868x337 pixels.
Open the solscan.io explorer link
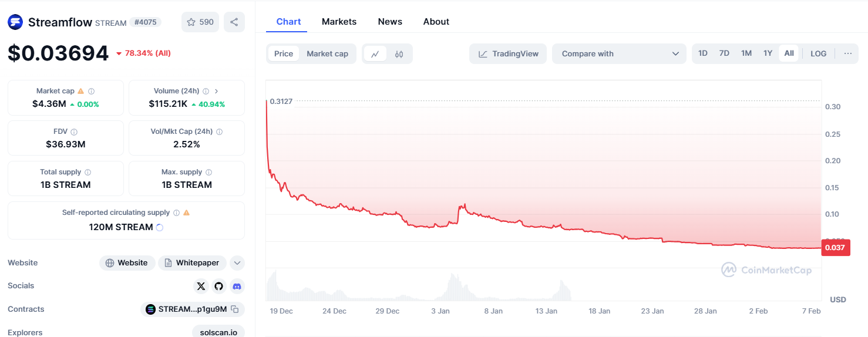218,332
